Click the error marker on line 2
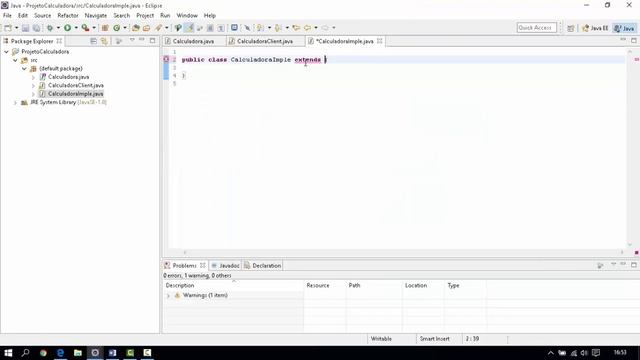Screen dimensions: 640x360 (x=166, y=60)
